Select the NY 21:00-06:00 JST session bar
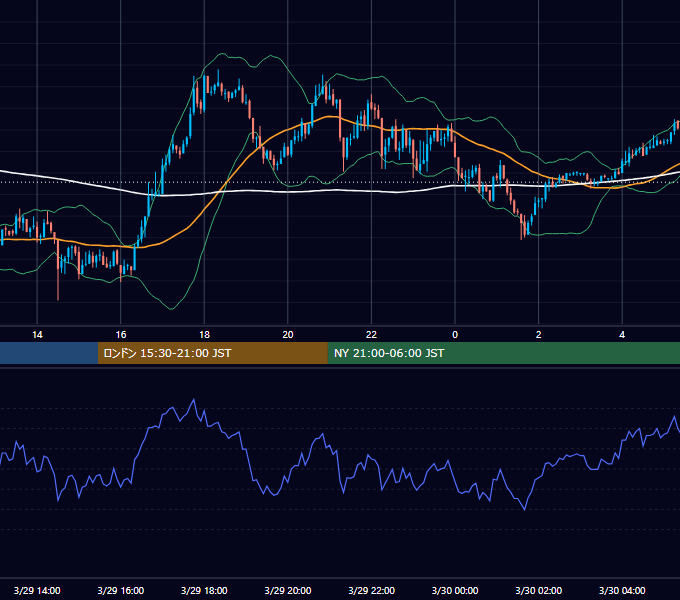This screenshot has width=680, height=600. pyautogui.click(x=503, y=353)
